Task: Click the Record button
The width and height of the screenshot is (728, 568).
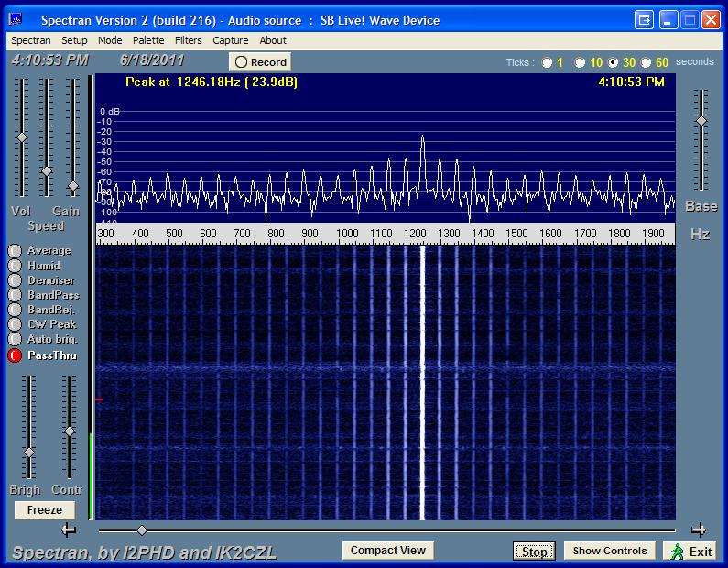Action: click(260, 61)
